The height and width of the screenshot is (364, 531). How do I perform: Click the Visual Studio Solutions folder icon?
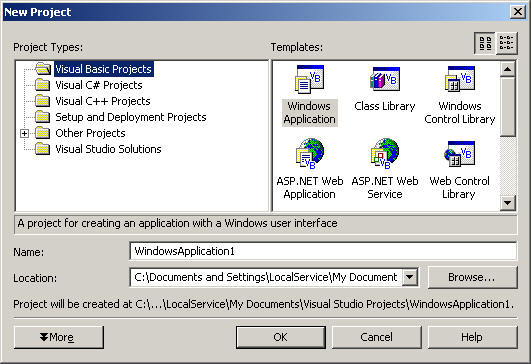[x=43, y=149]
